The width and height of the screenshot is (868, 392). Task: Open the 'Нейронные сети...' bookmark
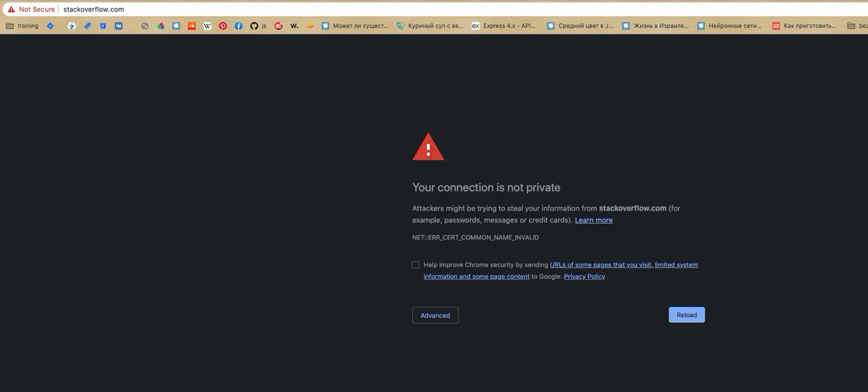730,26
